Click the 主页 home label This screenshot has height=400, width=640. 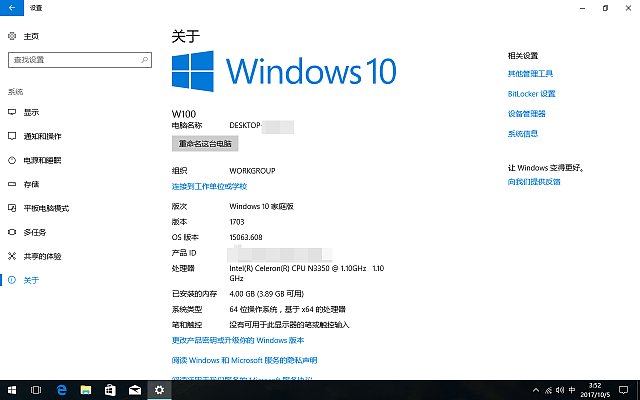click(31, 36)
